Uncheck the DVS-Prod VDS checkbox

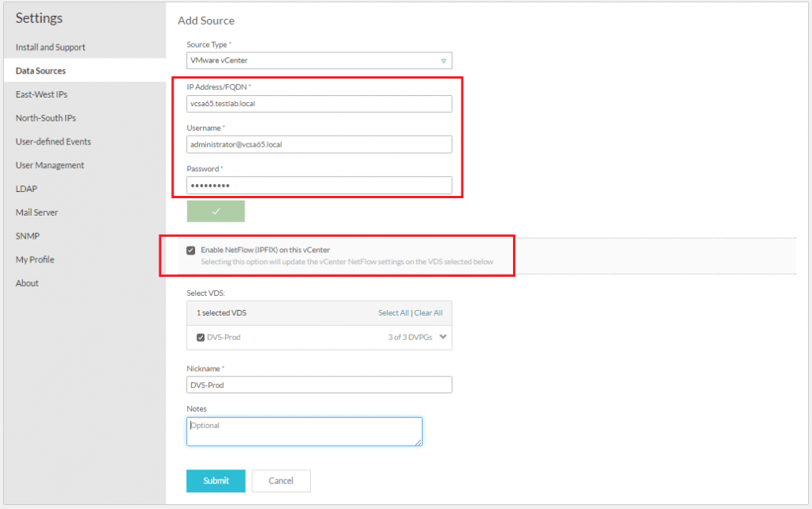coord(201,337)
